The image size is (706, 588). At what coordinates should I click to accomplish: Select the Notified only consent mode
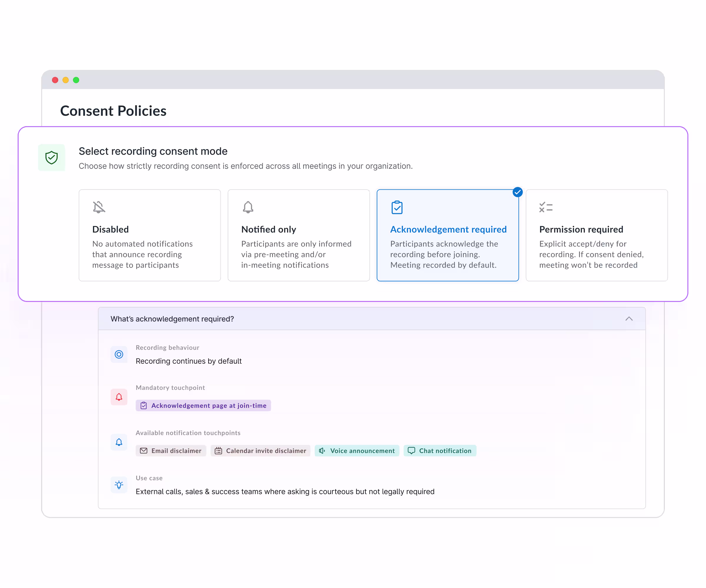tap(299, 235)
